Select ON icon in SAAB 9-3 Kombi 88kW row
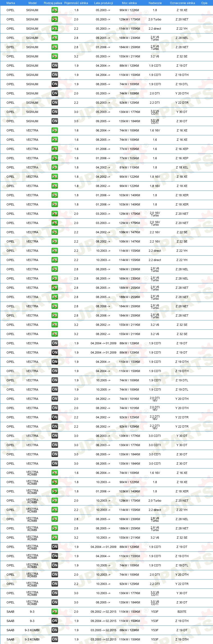Viewport: 213px width, 644px height. click(x=54, y=630)
